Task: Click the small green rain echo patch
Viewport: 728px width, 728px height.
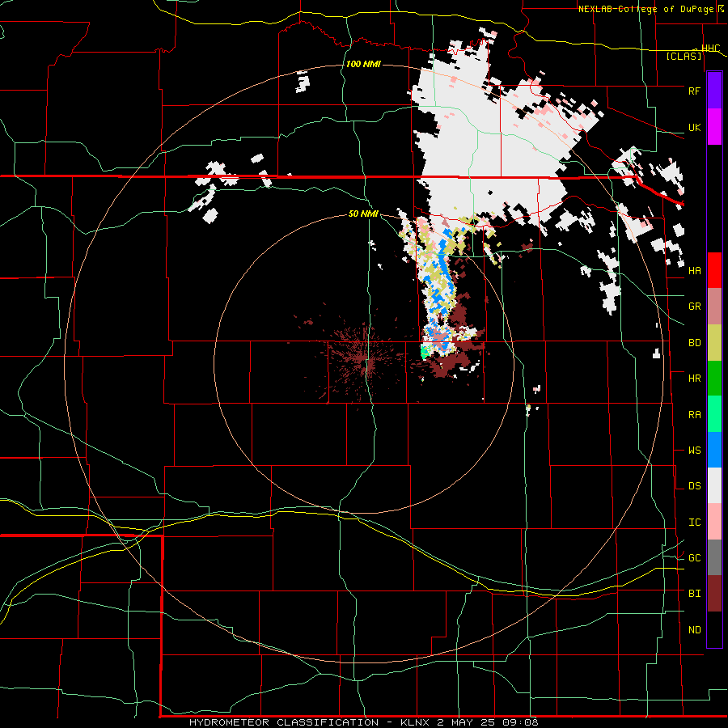Action: (x=424, y=351)
